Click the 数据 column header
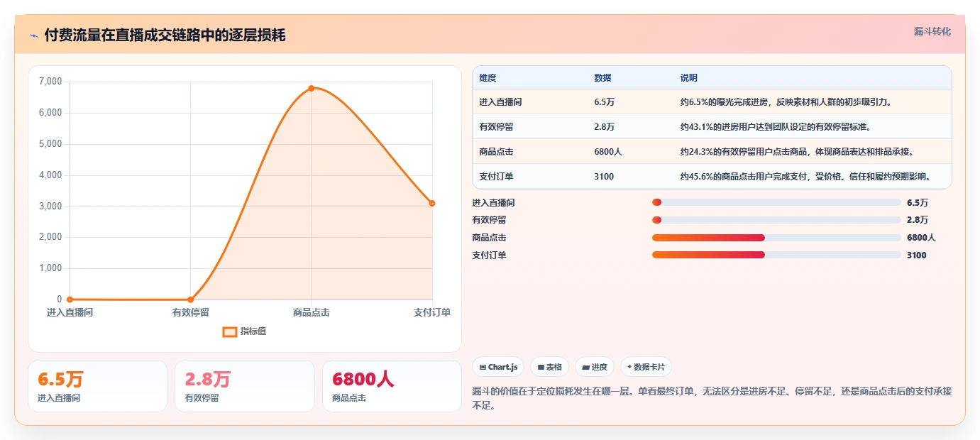Viewport: 980px width, 440px height. tap(603, 78)
